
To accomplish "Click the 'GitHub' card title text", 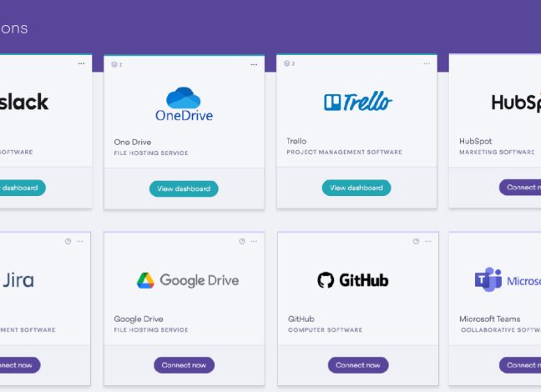I will (301, 319).
